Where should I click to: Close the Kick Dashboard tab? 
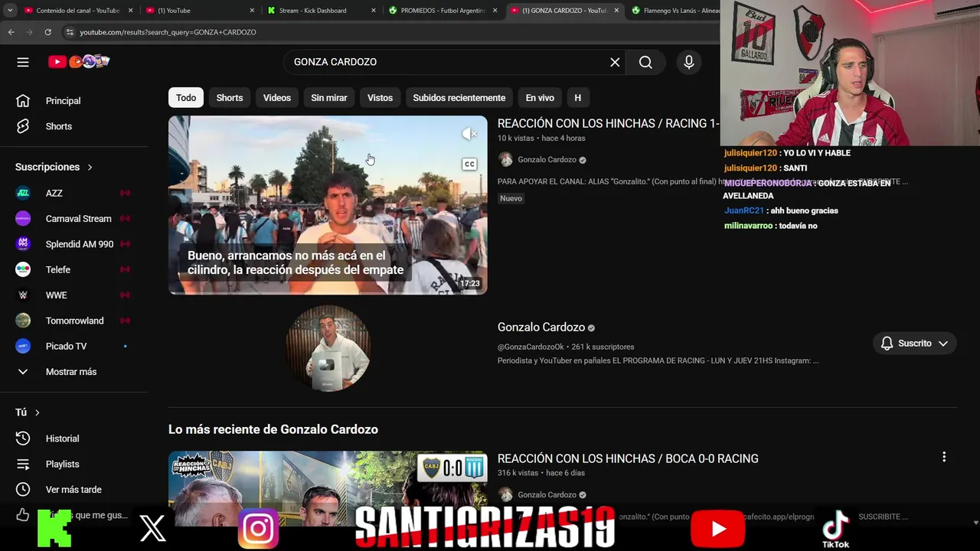tap(374, 10)
